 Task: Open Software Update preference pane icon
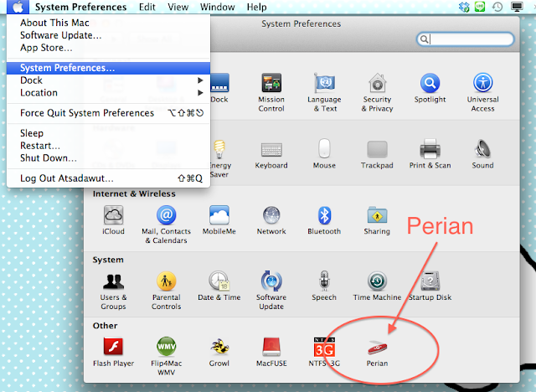point(271,281)
